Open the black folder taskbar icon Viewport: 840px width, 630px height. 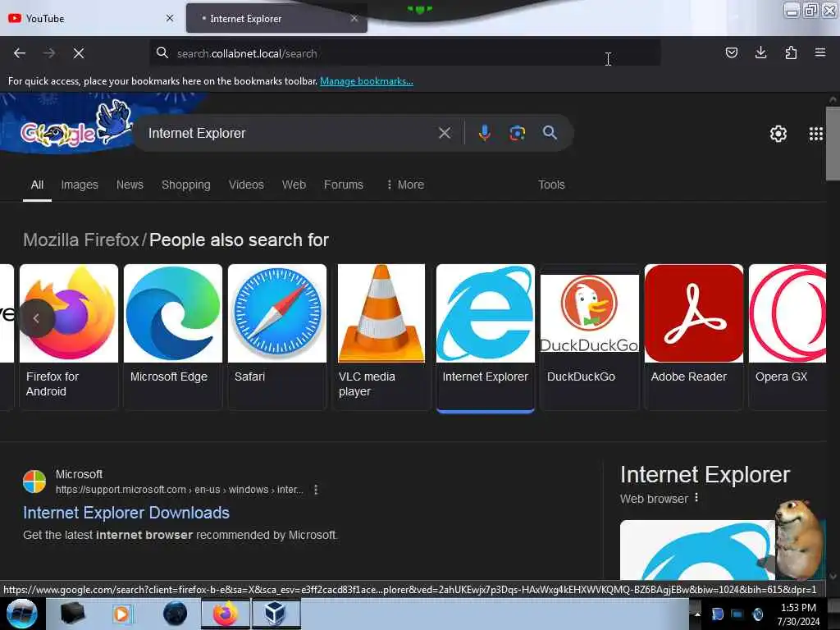coord(72,614)
